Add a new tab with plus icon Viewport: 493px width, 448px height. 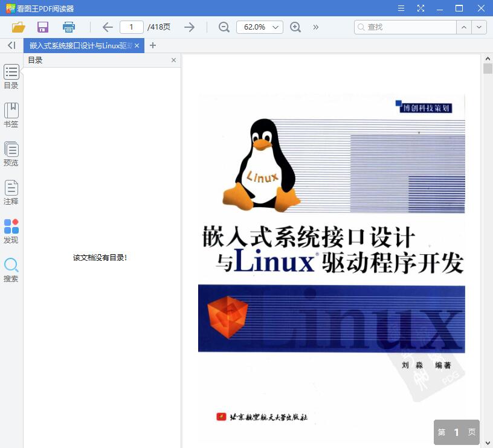coord(153,45)
